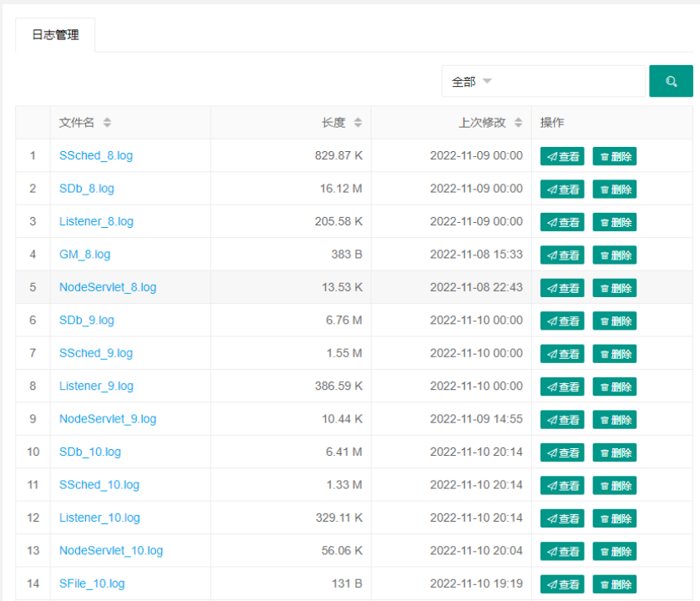
Task: Open the 全部 filter dropdown
Action: 471,82
